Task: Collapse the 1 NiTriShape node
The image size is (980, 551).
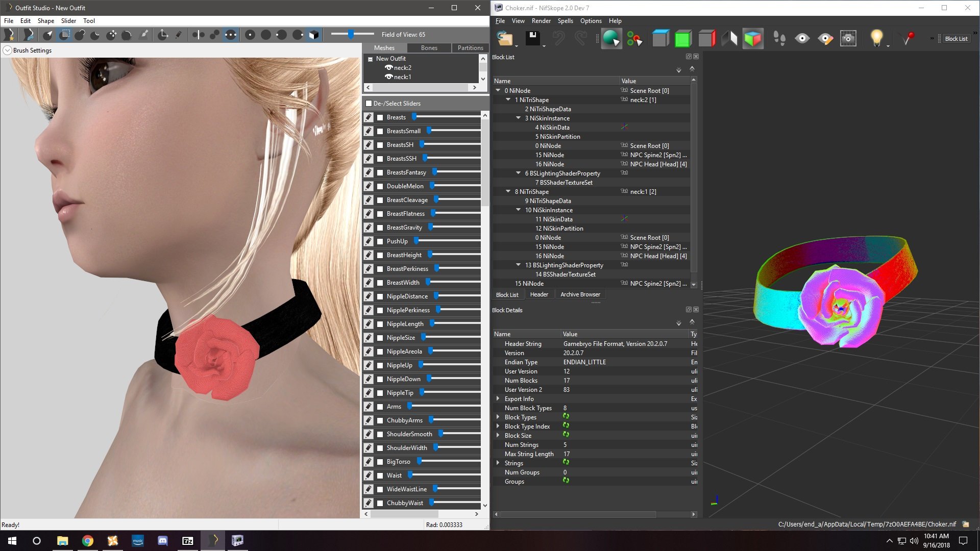Action: [508, 99]
